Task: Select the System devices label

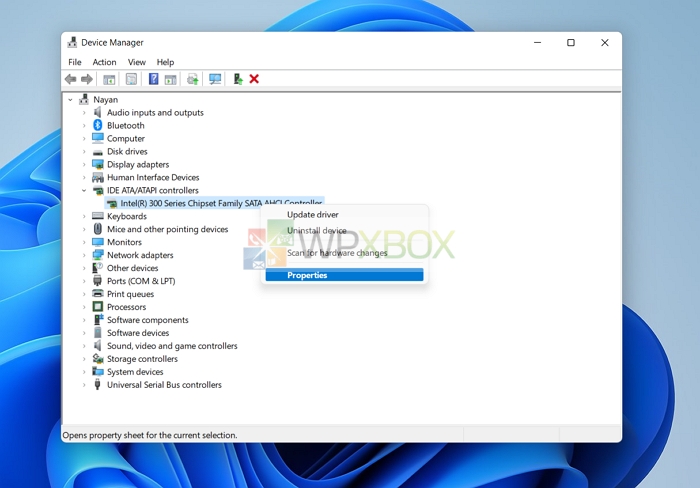Action: (x=135, y=371)
